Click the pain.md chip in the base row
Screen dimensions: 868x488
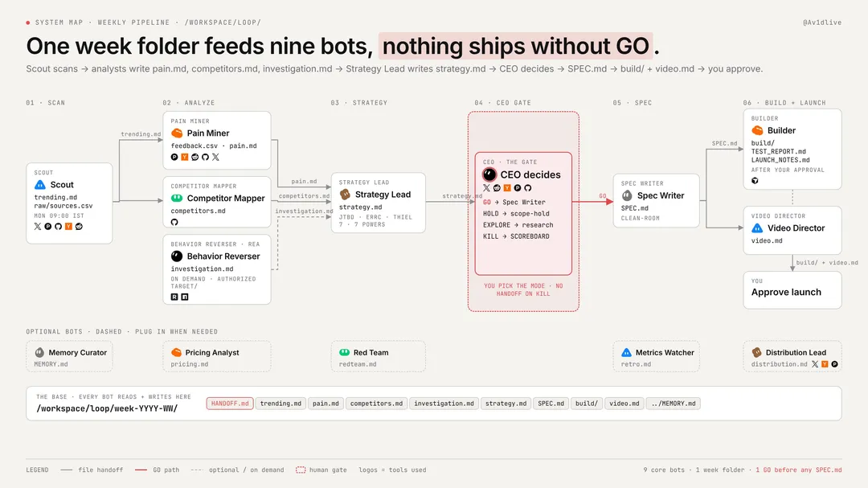(325, 404)
